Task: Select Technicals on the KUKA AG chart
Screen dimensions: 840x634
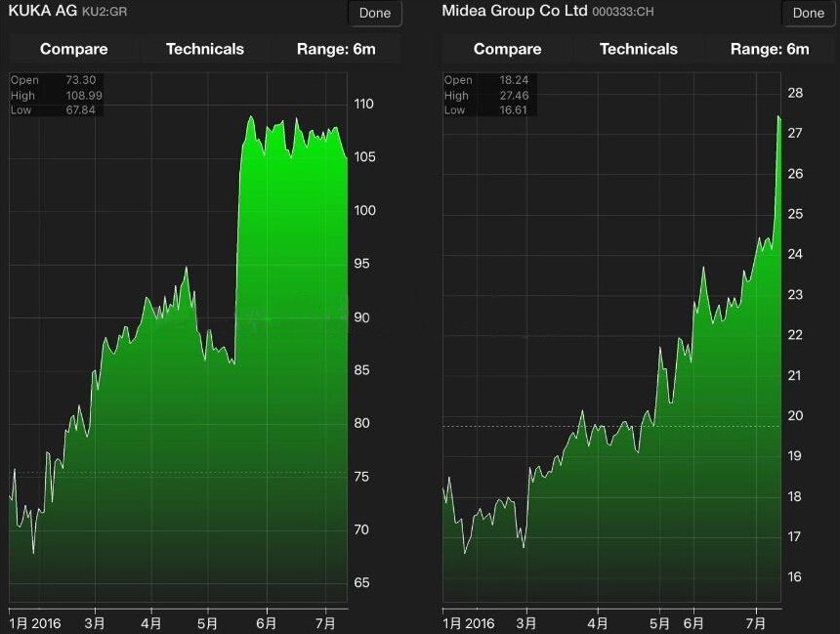Action: click(x=205, y=49)
